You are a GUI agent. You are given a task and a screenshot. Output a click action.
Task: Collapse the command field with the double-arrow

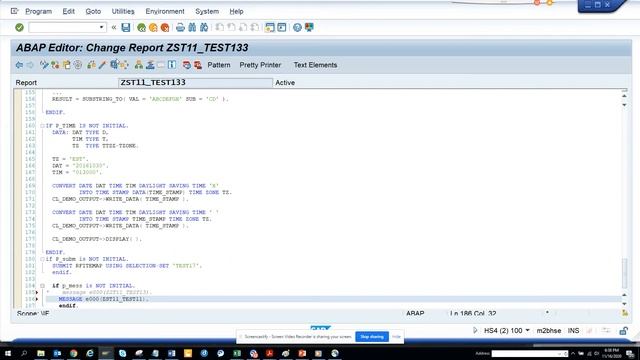point(114,27)
